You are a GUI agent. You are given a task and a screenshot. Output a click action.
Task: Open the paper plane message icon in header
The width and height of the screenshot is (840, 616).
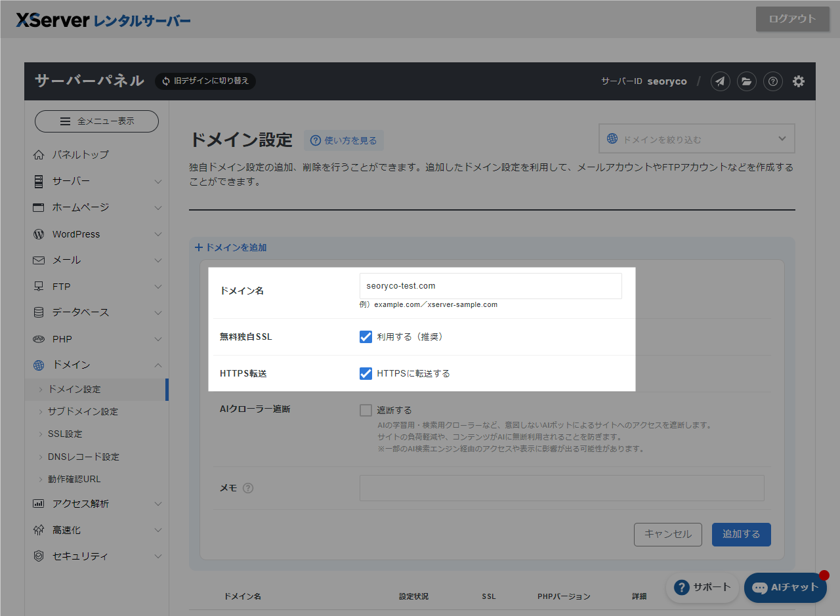click(720, 81)
